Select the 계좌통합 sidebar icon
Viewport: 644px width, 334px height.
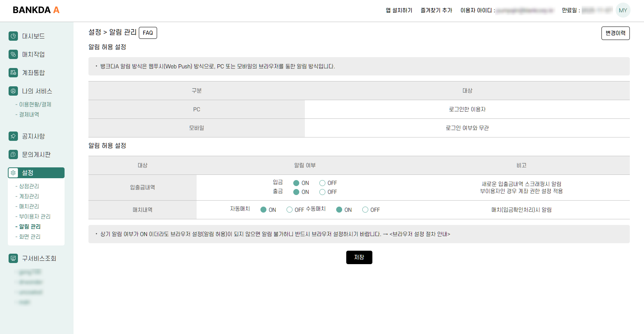(x=13, y=73)
